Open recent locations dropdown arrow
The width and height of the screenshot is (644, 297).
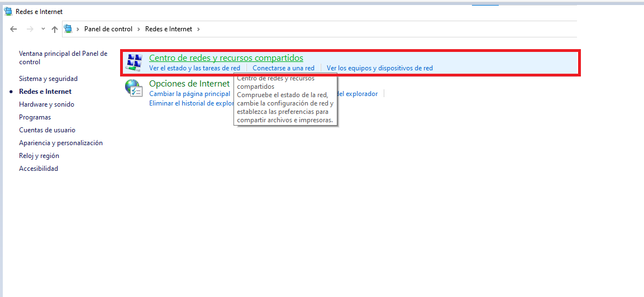[43, 29]
